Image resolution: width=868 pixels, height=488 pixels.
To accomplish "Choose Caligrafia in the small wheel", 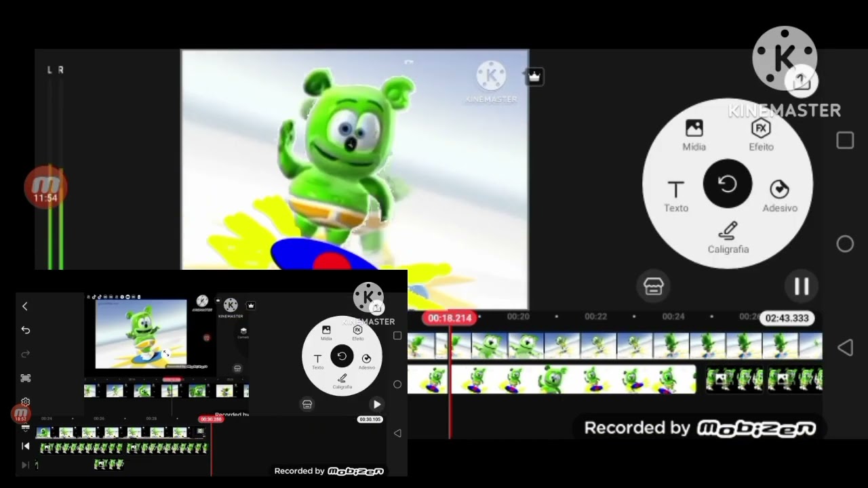I will click(342, 382).
